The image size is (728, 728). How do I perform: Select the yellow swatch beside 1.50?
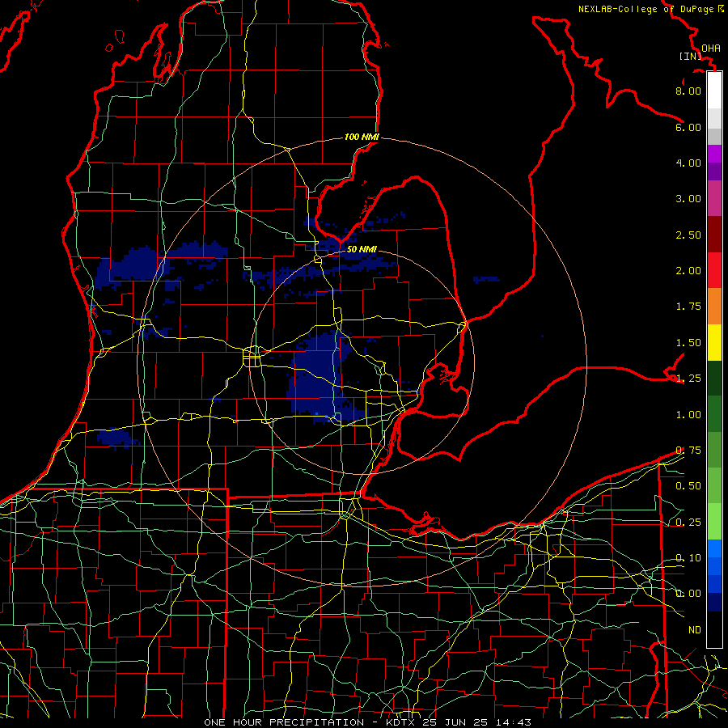point(714,343)
